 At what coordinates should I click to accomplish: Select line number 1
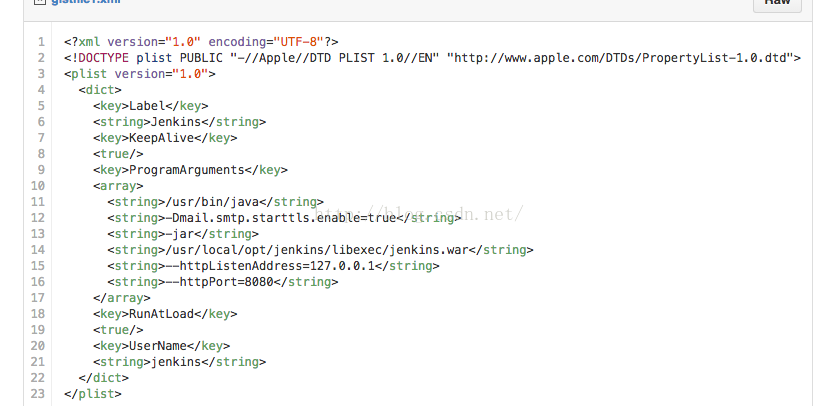(x=41, y=42)
